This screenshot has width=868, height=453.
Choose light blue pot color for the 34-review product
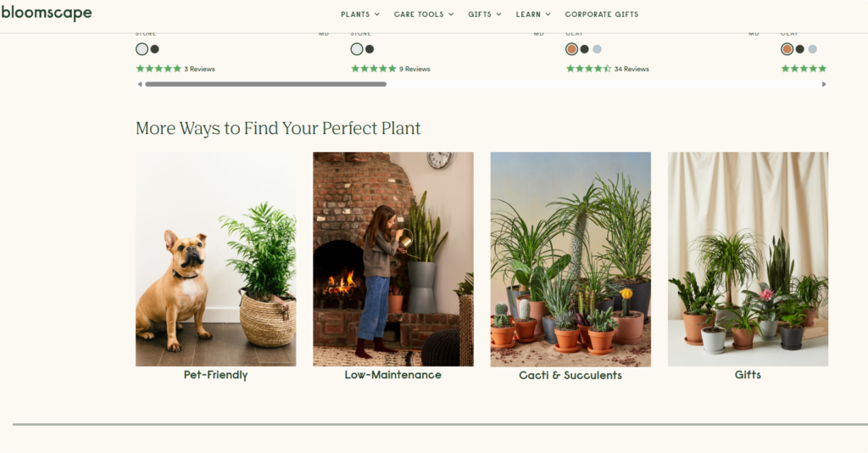coord(598,49)
